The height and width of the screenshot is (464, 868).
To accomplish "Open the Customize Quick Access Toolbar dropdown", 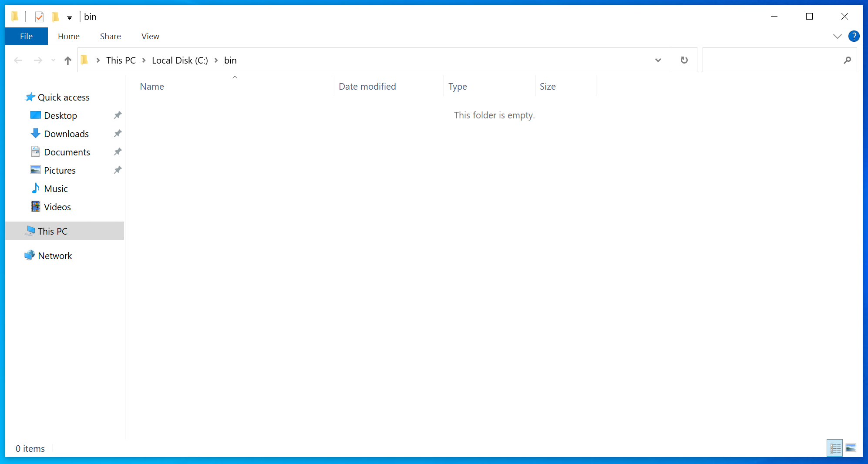I will (70, 18).
